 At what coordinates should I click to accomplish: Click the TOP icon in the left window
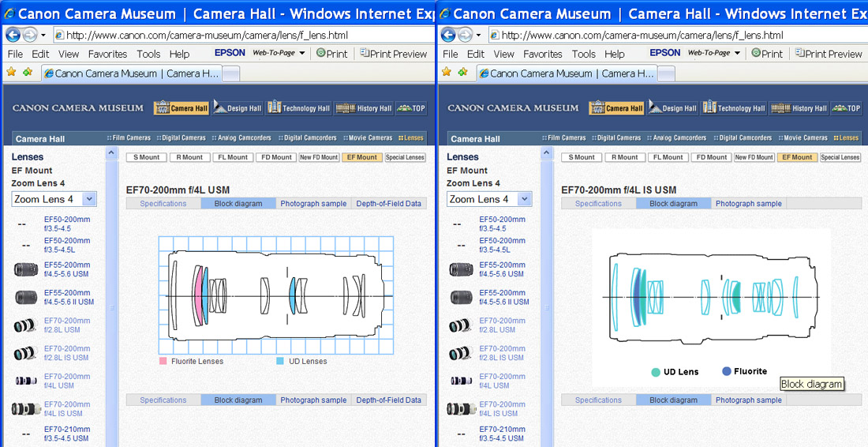pos(411,108)
